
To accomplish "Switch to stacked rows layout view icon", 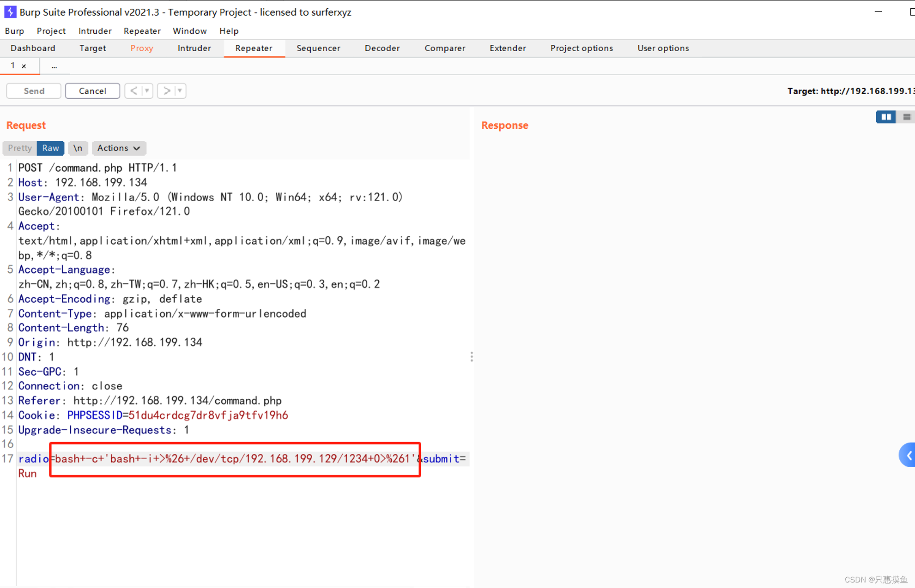I will [x=906, y=117].
